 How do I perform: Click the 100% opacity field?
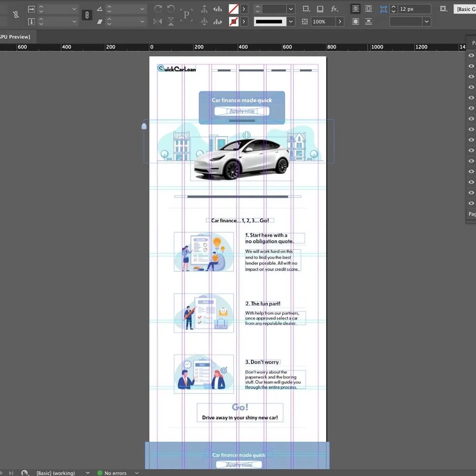click(323, 22)
